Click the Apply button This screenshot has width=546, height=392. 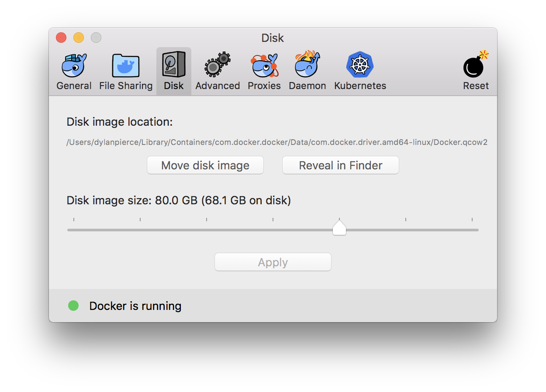point(273,262)
